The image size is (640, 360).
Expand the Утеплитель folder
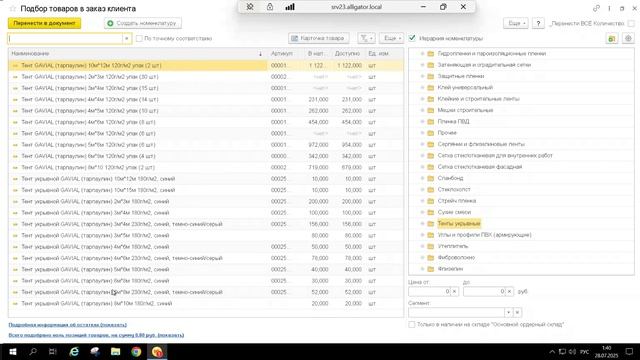(422, 247)
